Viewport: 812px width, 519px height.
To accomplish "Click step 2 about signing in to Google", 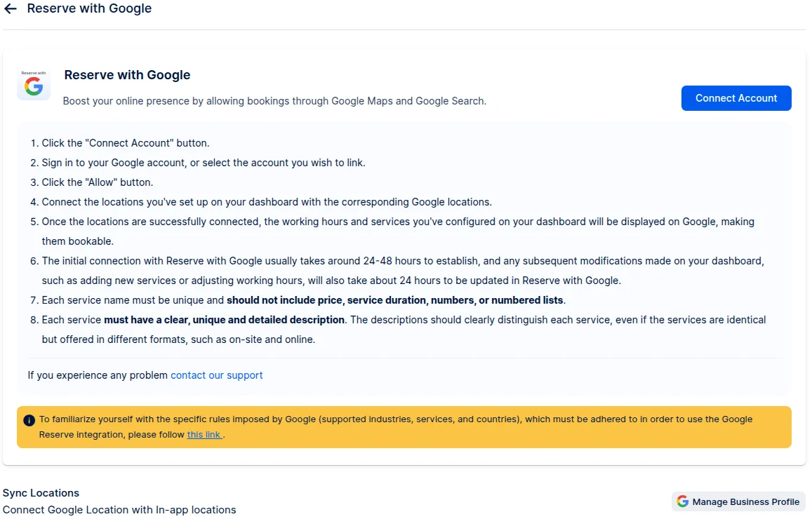I will [x=204, y=163].
